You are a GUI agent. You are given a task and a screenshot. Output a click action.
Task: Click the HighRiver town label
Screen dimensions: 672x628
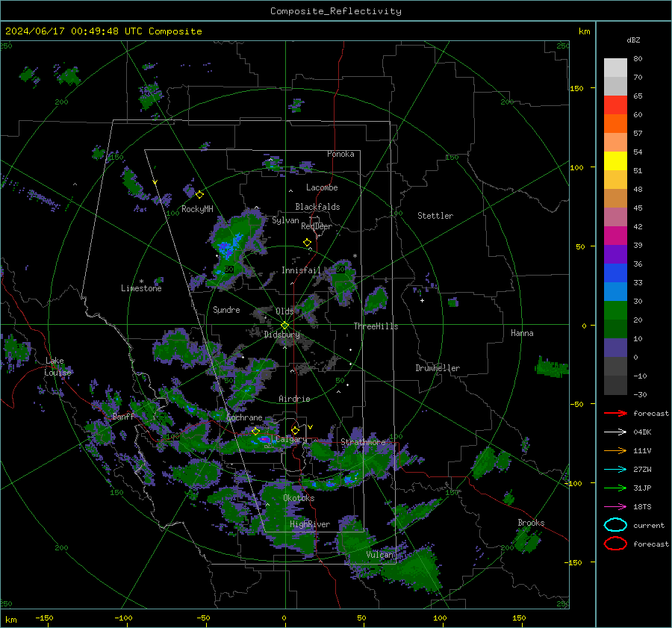tap(310, 524)
